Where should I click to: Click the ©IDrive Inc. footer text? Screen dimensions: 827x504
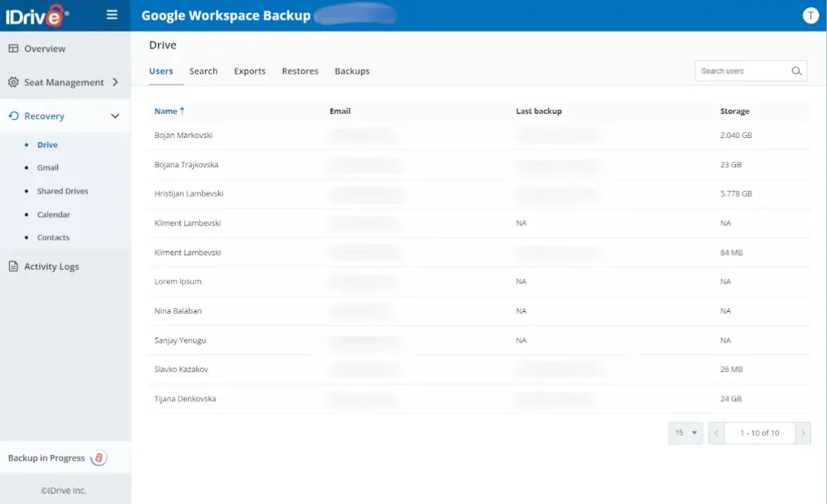(x=63, y=490)
